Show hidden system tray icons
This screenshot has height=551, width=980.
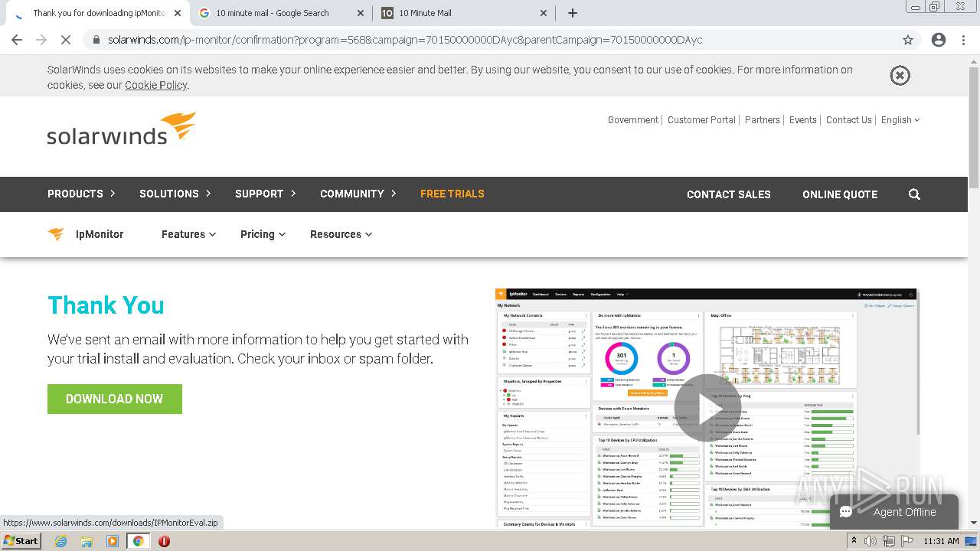(x=854, y=541)
